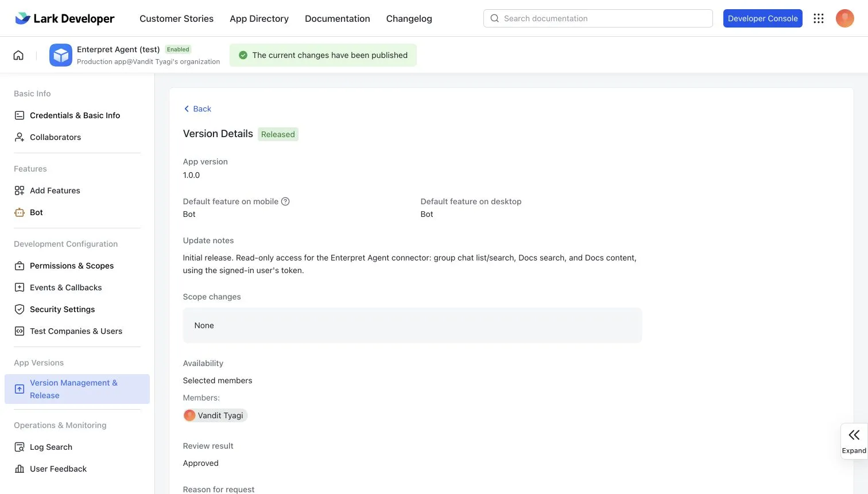Viewport: 868px width, 494px height.
Task: Click the Vandit Tyagi member chip
Action: (x=215, y=415)
